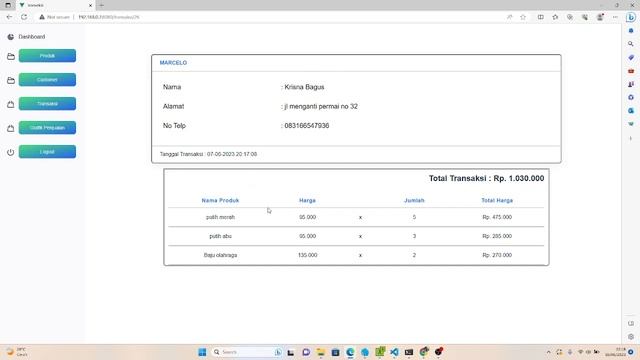Select the putih abu product cell
640x360 pixels.
point(220,236)
